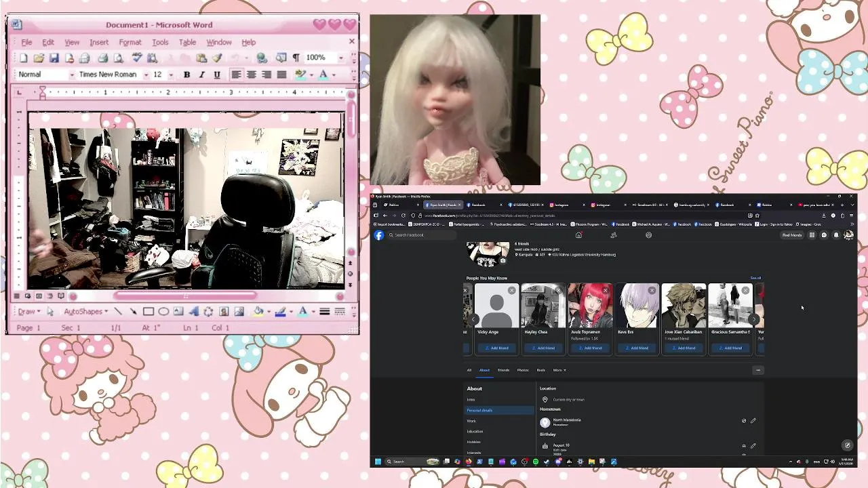Add Vicky Ange as friend
The width and height of the screenshot is (868, 488).
pyautogui.click(x=497, y=348)
